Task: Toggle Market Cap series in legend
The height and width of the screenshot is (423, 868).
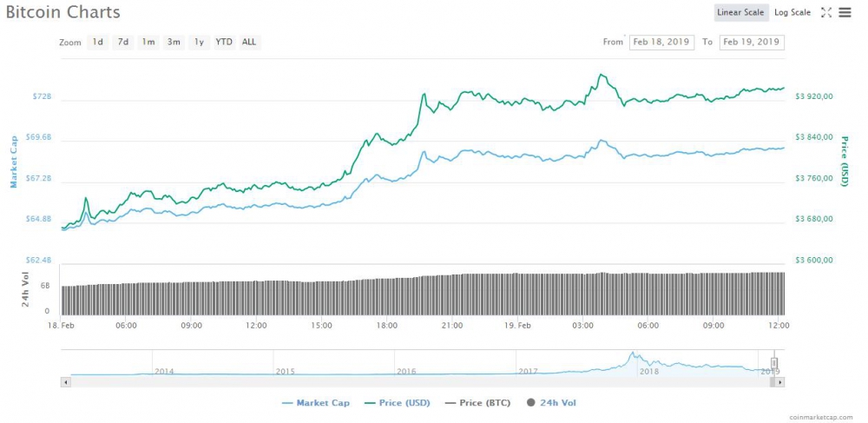Action: 316,402
